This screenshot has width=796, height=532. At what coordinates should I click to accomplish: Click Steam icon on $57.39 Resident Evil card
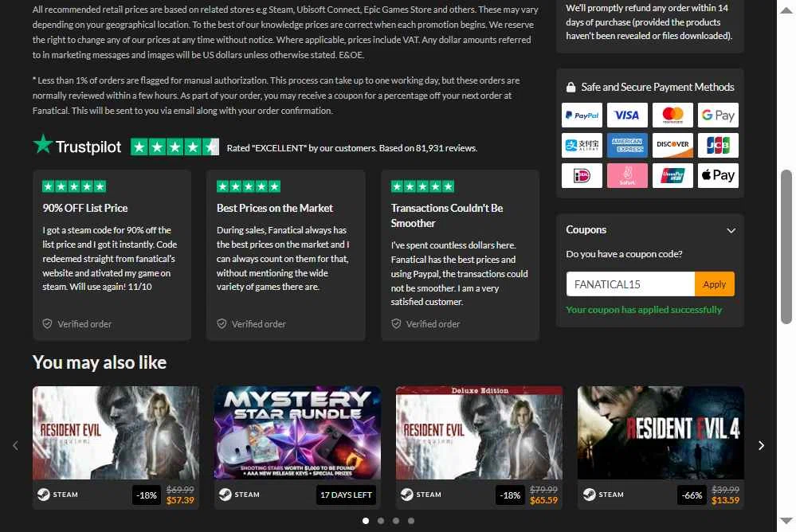click(44, 495)
